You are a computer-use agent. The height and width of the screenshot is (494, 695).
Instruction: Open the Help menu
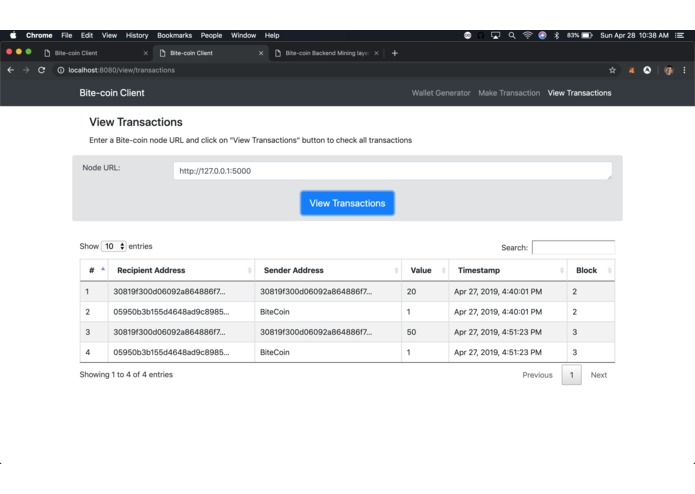click(272, 35)
